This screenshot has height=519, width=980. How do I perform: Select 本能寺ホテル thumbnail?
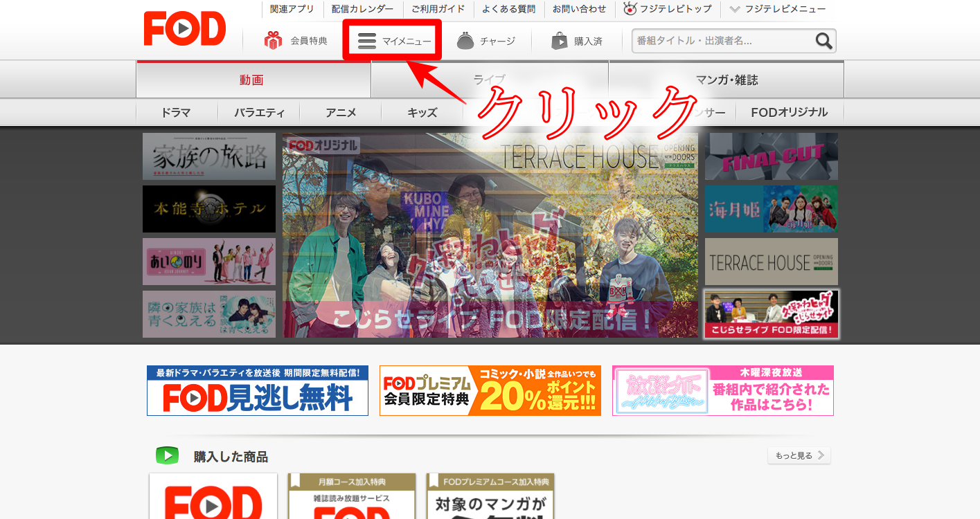[209, 209]
